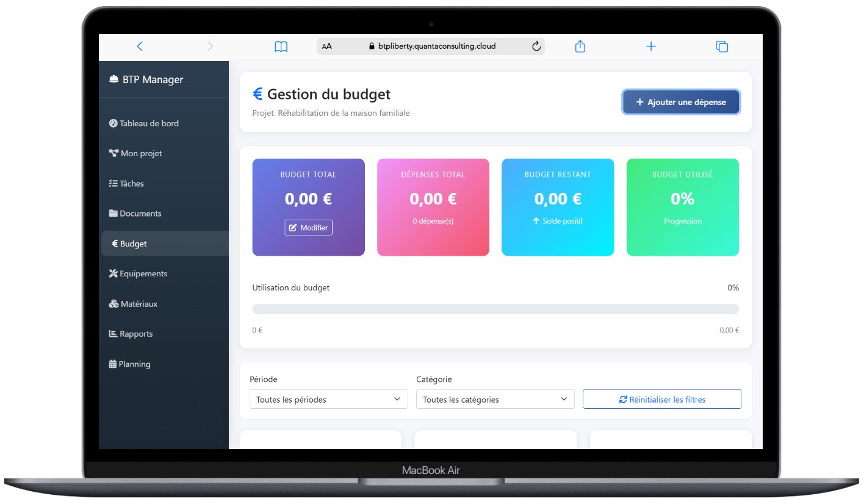Image resolution: width=864 pixels, height=504 pixels.
Task: Click the BTP Manager hard hat logo
Action: pyautogui.click(x=113, y=79)
